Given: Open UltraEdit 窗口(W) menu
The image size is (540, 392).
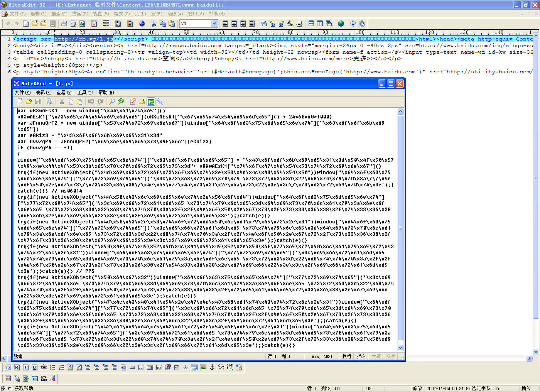Looking at the screenshot, I should coord(196,14).
